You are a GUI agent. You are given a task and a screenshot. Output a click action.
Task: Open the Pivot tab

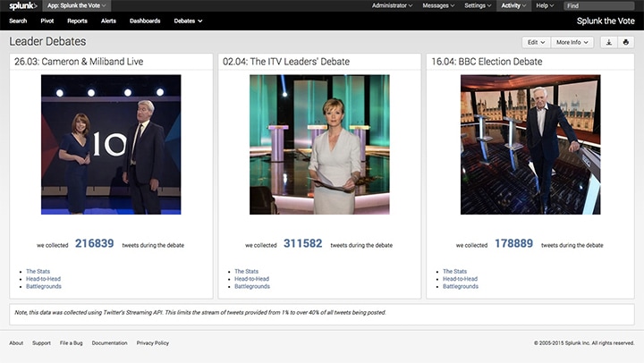pyautogui.click(x=47, y=21)
